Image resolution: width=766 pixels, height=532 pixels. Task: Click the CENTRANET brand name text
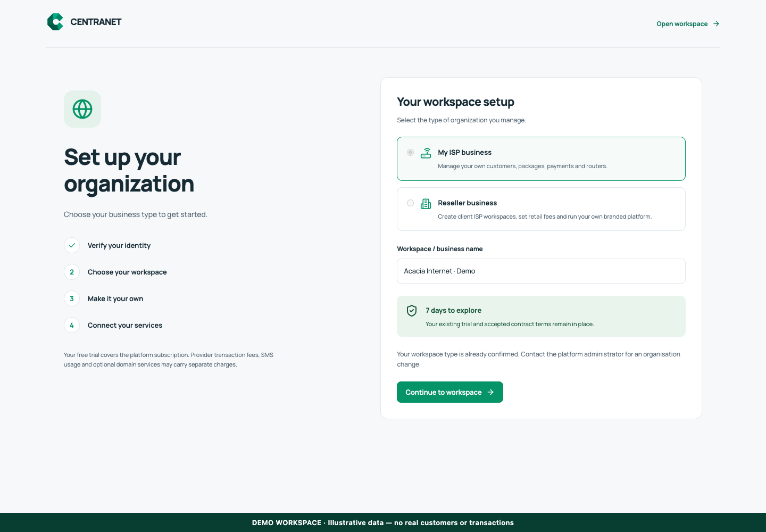coord(96,22)
